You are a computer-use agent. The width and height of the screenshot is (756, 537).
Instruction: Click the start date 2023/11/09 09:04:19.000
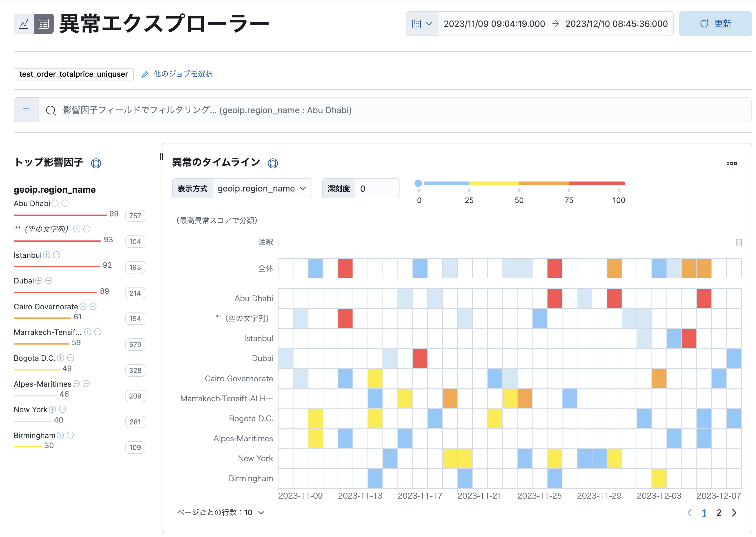coord(494,24)
